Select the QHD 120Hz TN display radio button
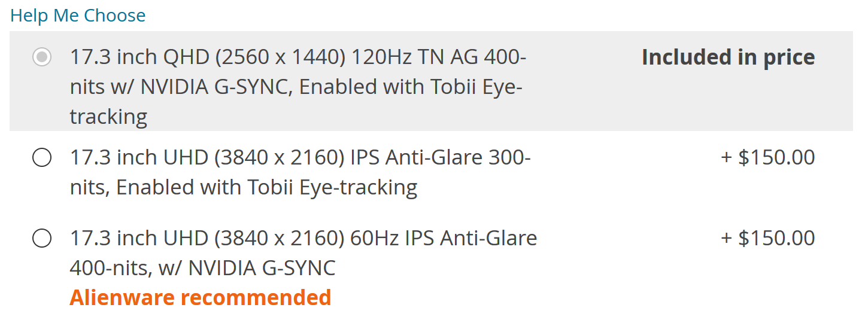Viewport: 868px width, 335px height. pos(42,57)
